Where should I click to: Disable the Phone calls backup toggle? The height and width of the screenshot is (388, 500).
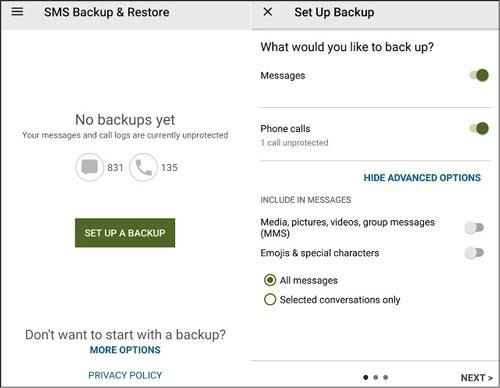click(479, 128)
